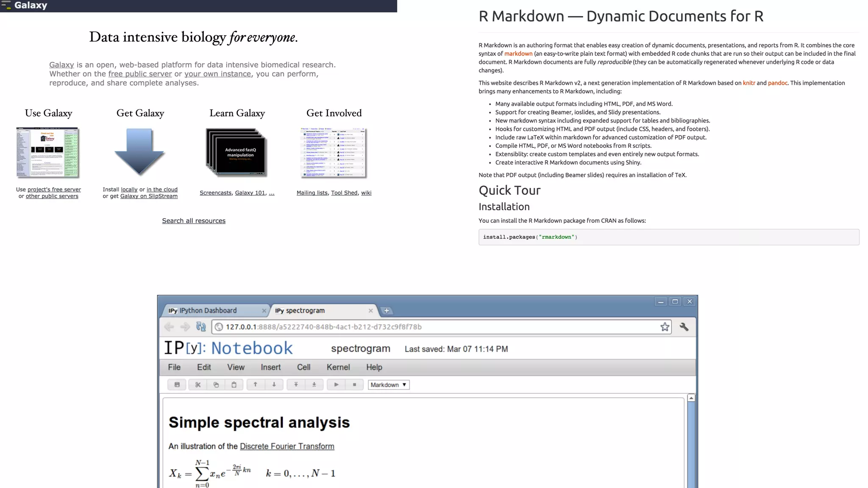Click the browser reload icon
This screenshot has width=868, height=488.
coord(201,327)
